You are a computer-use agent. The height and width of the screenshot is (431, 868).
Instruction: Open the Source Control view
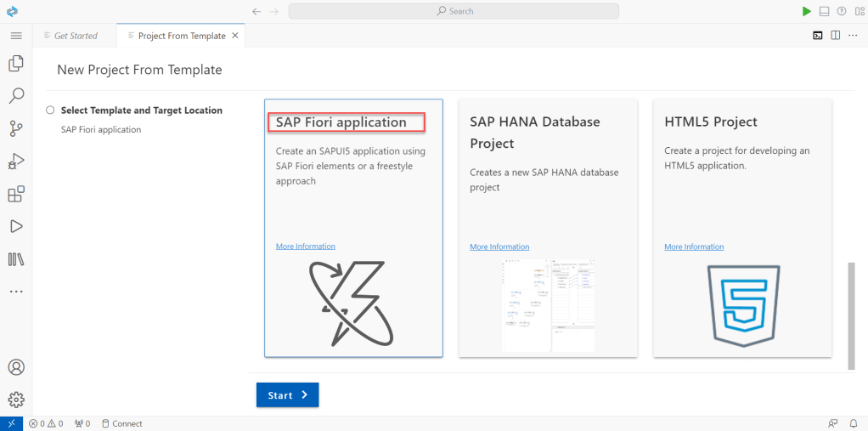tap(15, 128)
